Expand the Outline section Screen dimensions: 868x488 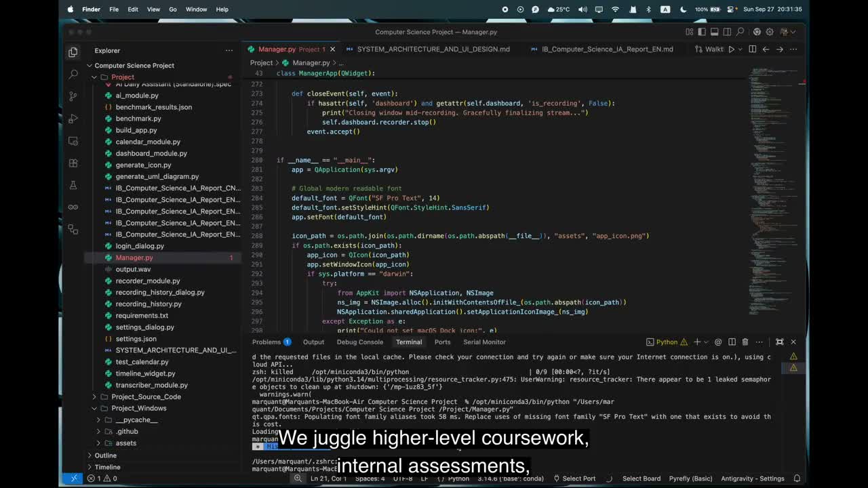89,455
